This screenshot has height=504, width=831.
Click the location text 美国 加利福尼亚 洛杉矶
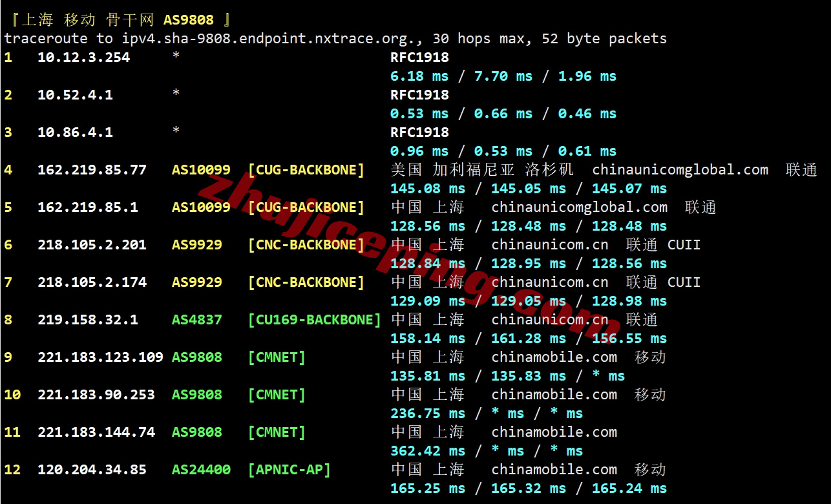point(482,170)
